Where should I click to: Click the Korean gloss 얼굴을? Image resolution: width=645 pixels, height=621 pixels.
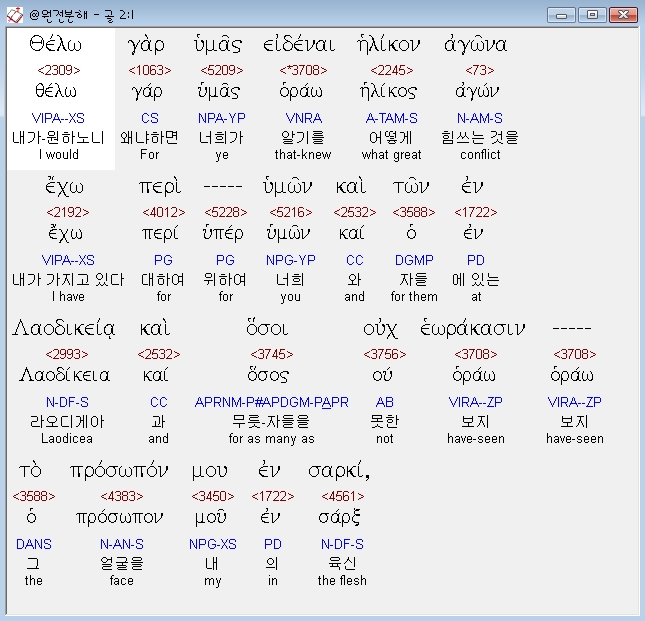[122, 563]
